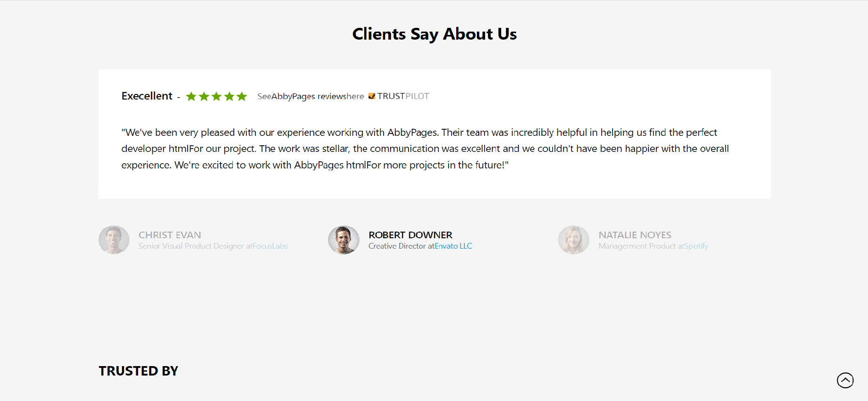Open the Spotify company link
Image resolution: width=868 pixels, height=401 pixels.
696,246
